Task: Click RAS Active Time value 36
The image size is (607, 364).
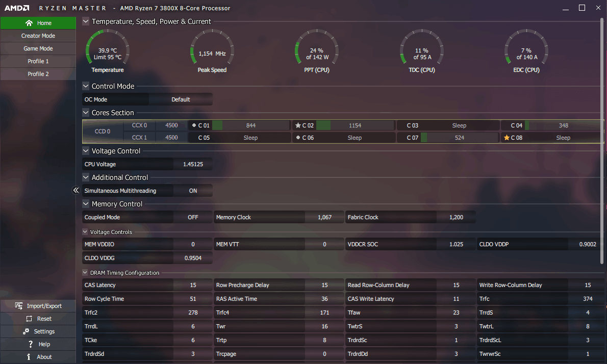Action: (x=324, y=299)
